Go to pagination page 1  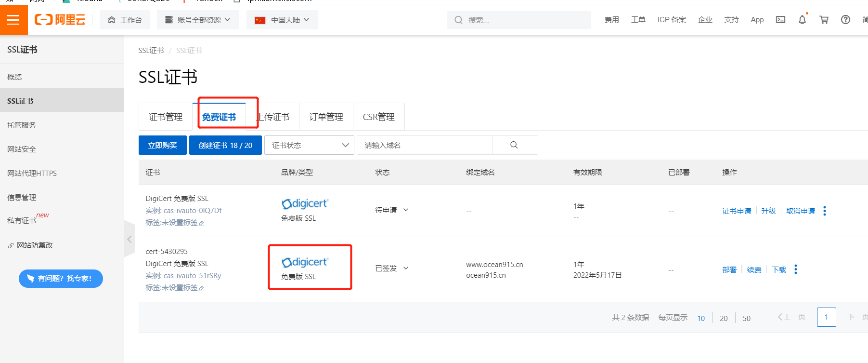827,317
